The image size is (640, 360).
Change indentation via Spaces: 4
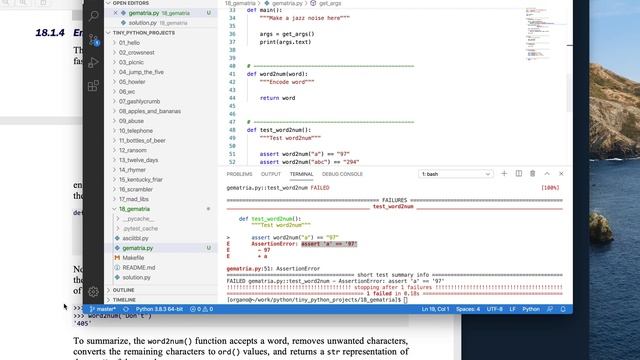tap(468, 309)
